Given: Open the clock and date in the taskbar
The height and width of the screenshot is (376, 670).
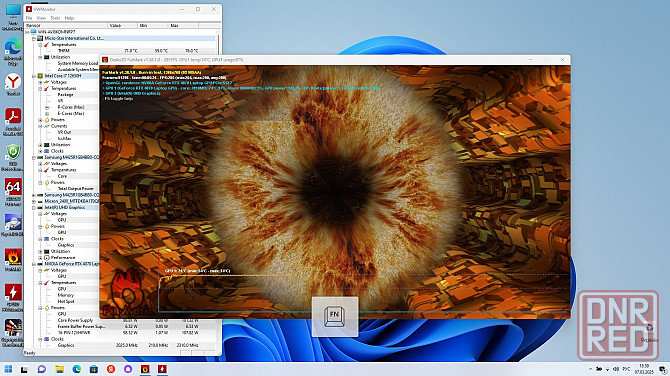Looking at the screenshot, I should pyautogui.click(x=644, y=369).
